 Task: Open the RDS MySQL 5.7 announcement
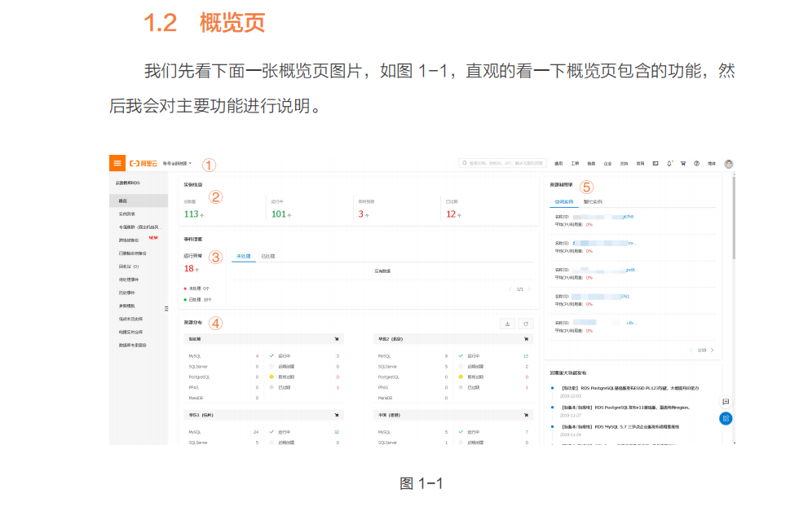pos(620,427)
